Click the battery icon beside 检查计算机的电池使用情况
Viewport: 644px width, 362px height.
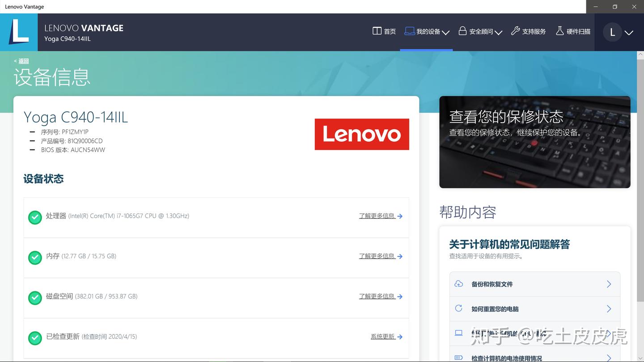click(x=458, y=358)
